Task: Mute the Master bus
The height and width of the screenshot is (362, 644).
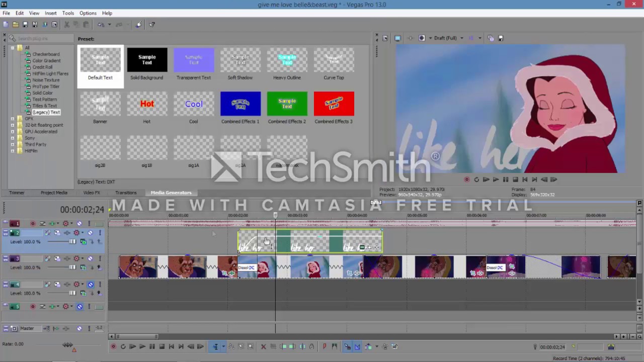Action: click(x=79, y=329)
